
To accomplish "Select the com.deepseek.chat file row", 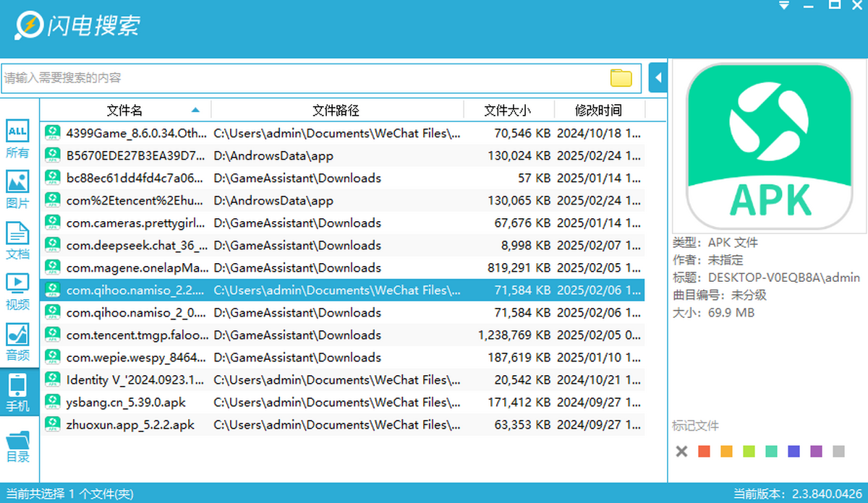I will click(x=136, y=245).
